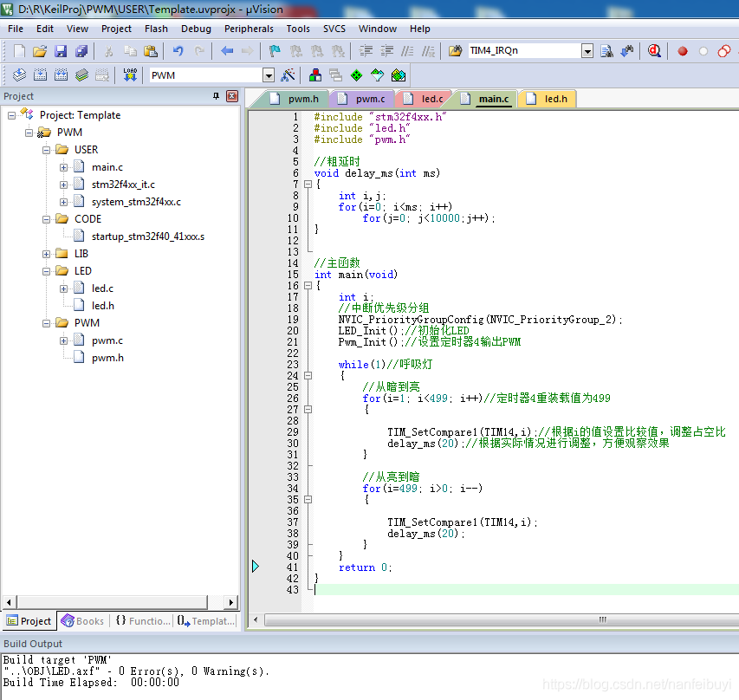Switch to the pwm.c editor tab
Image resolution: width=739 pixels, height=700 pixels.
point(370,99)
